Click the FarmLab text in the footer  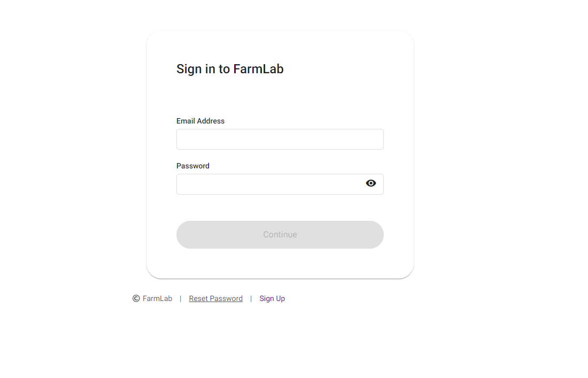point(157,299)
